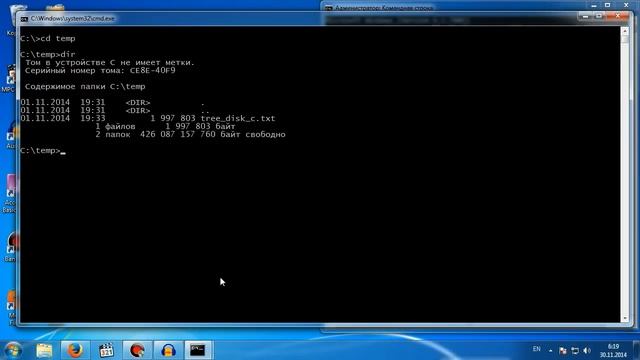Screen dimensions: 640x360
Task: Open the cmd.exe window system menu icon
Action: (x=24, y=19)
